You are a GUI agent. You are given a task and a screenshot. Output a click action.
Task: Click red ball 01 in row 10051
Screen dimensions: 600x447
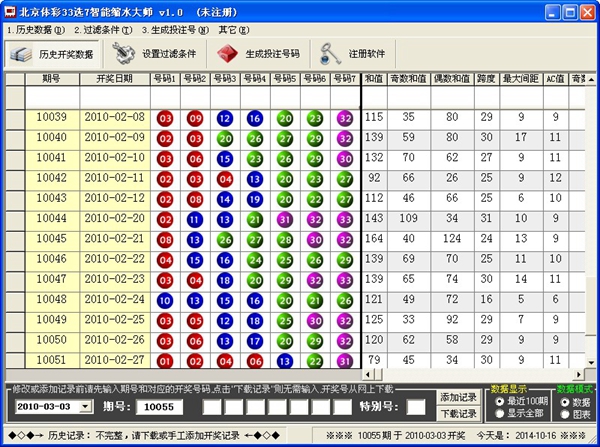pyautogui.click(x=165, y=361)
